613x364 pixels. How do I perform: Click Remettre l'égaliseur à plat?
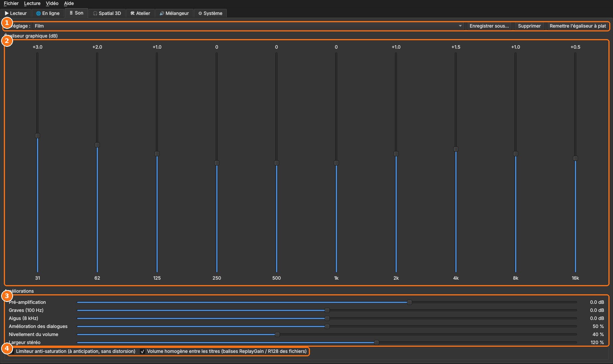pos(578,26)
